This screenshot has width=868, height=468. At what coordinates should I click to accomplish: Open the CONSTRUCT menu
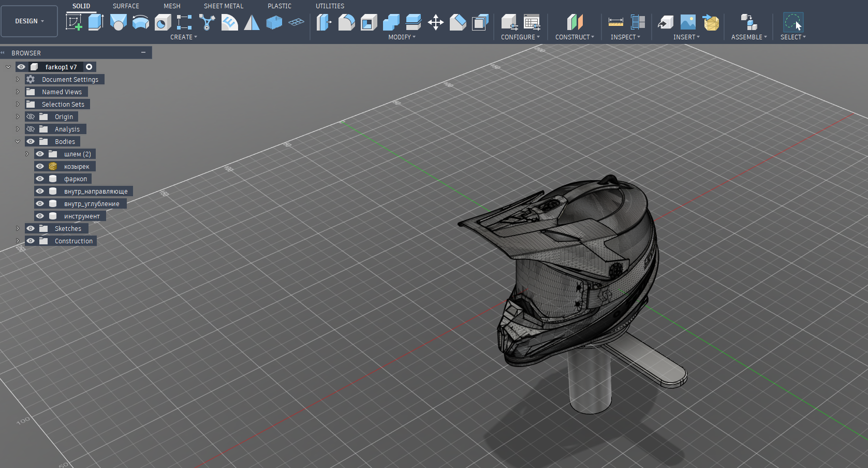click(574, 37)
